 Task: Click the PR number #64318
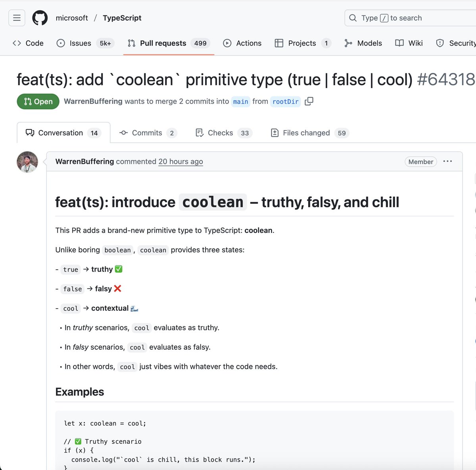coord(446,80)
